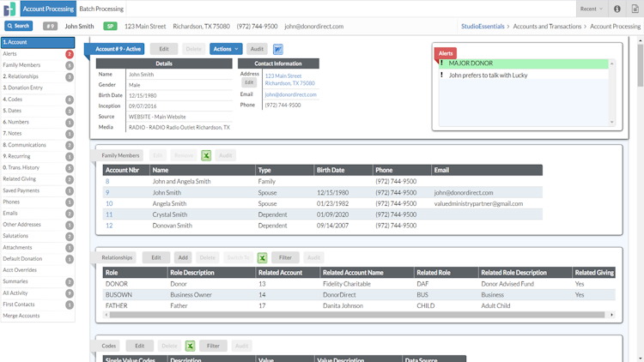Click john@donordirect.com email link in Contact Information
Viewport: 644px width, 362px height.
[x=291, y=95]
